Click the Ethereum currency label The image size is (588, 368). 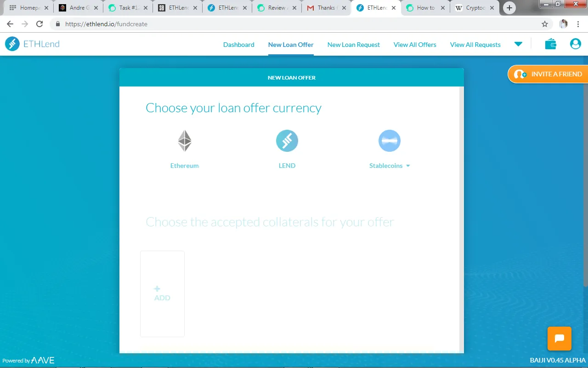click(x=185, y=166)
